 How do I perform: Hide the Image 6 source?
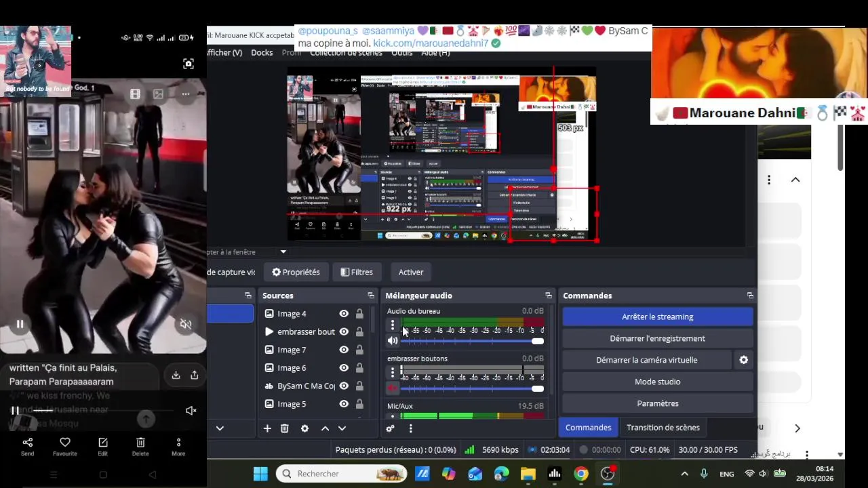click(x=344, y=367)
